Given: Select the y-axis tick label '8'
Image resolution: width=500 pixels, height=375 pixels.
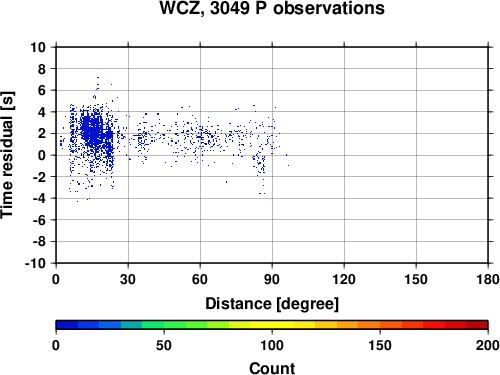Looking at the screenshot, I should click(42, 69).
